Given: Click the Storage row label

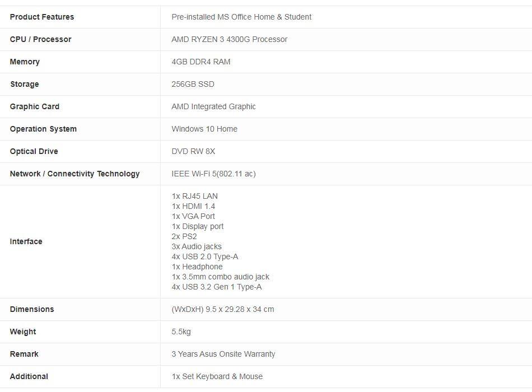Looking at the screenshot, I should click(x=25, y=84).
